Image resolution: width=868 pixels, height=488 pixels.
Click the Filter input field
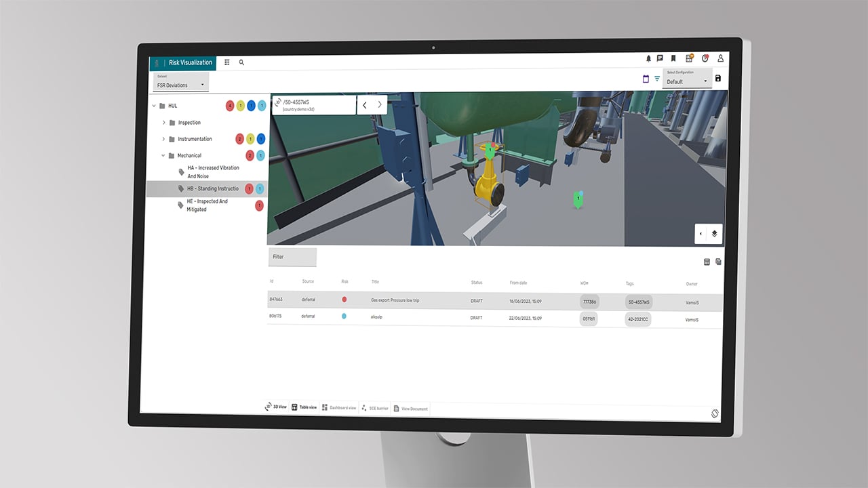292,257
